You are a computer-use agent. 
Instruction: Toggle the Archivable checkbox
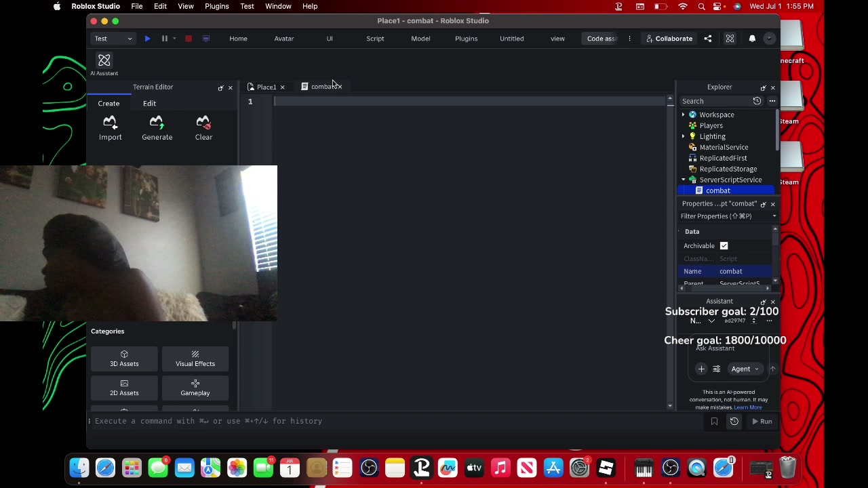tap(724, 246)
